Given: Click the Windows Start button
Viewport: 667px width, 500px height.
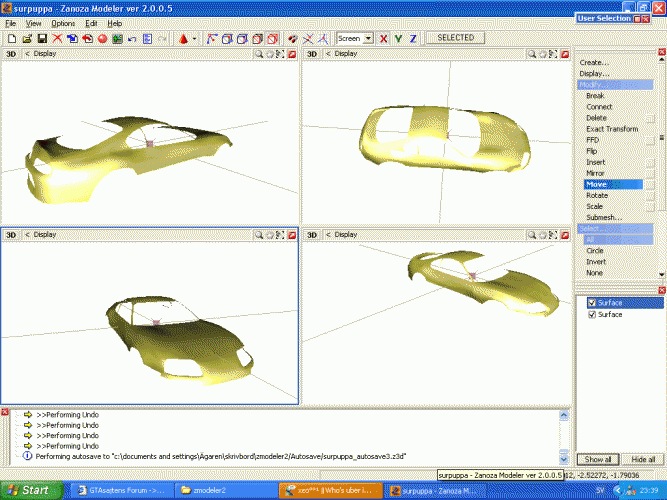Looking at the screenshot, I should click(30, 490).
